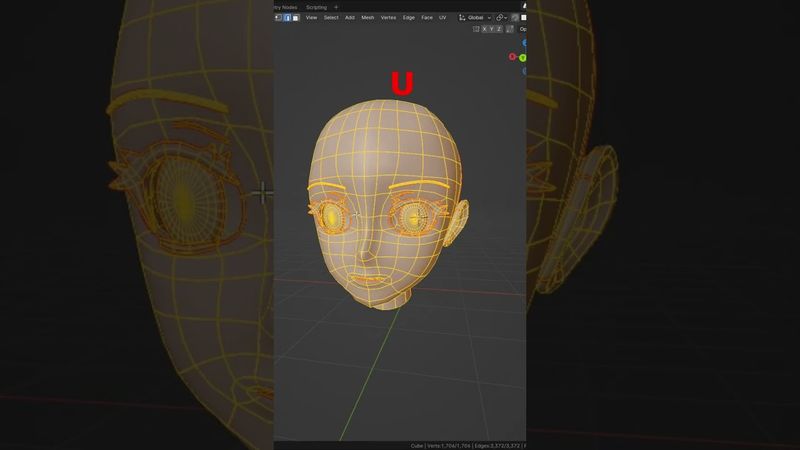800x450 pixels.
Task: Open the Global transform orientation dropdown
Action: 475,17
